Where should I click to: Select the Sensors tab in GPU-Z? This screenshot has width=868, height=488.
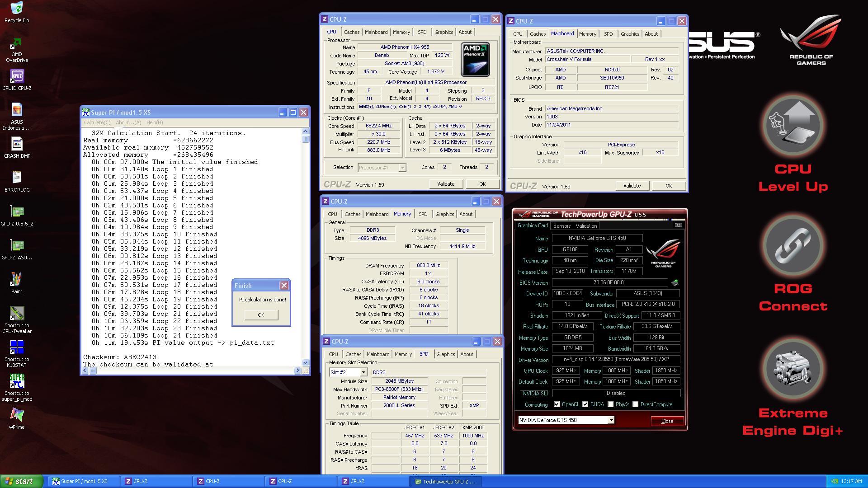(562, 226)
